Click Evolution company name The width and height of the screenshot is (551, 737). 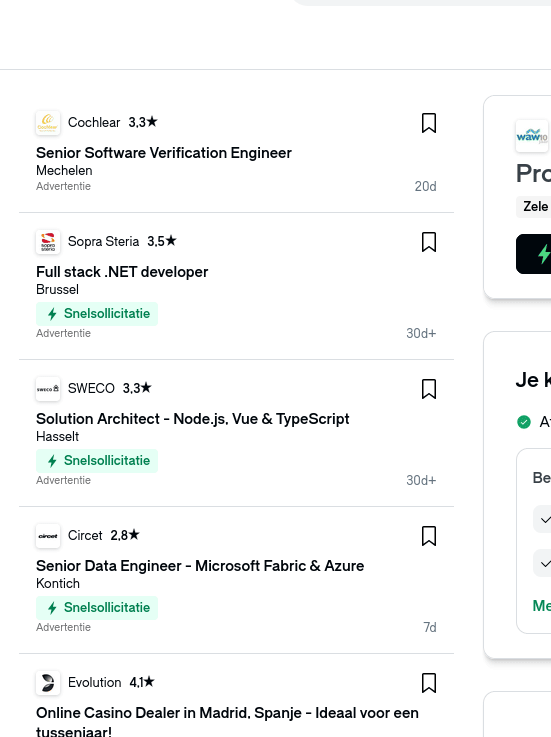(x=94, y=682)
